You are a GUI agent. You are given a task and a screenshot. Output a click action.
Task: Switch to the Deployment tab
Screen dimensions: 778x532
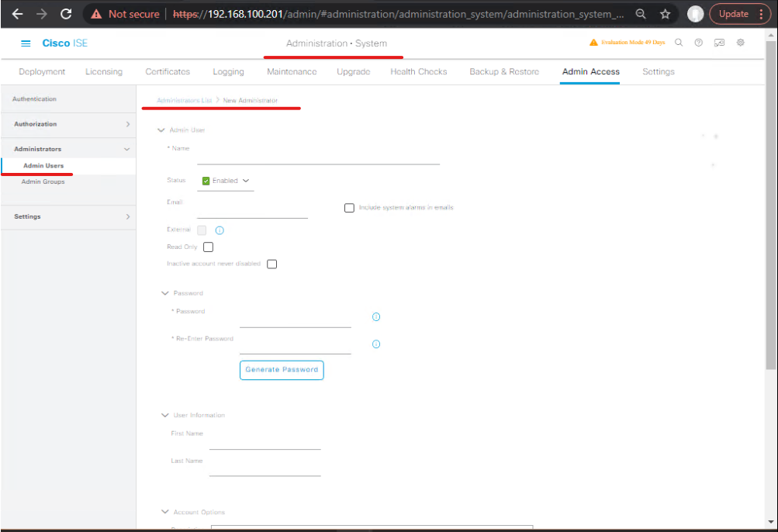pyautogui.click(x=42, y=71)
